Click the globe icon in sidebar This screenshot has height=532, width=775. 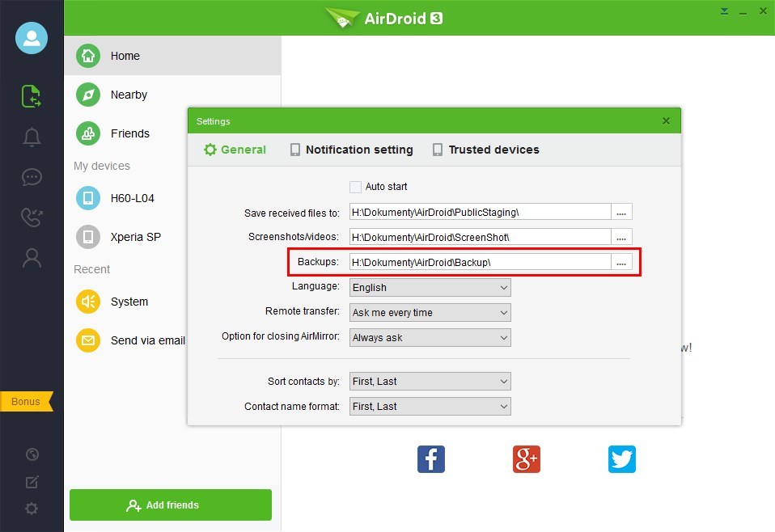click(32, 454)
